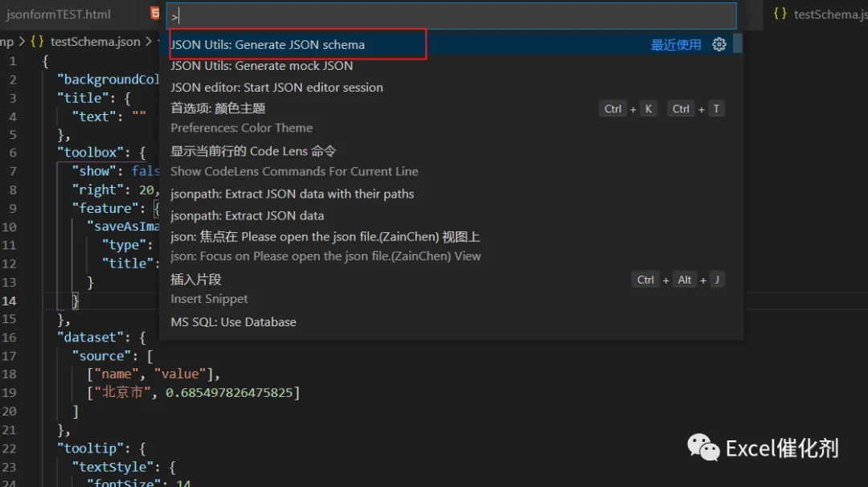Click the "toolbox" key on line 6
The width and height of the screenshot is (868, 487).
pyautogui.click(x=90, y=152)
